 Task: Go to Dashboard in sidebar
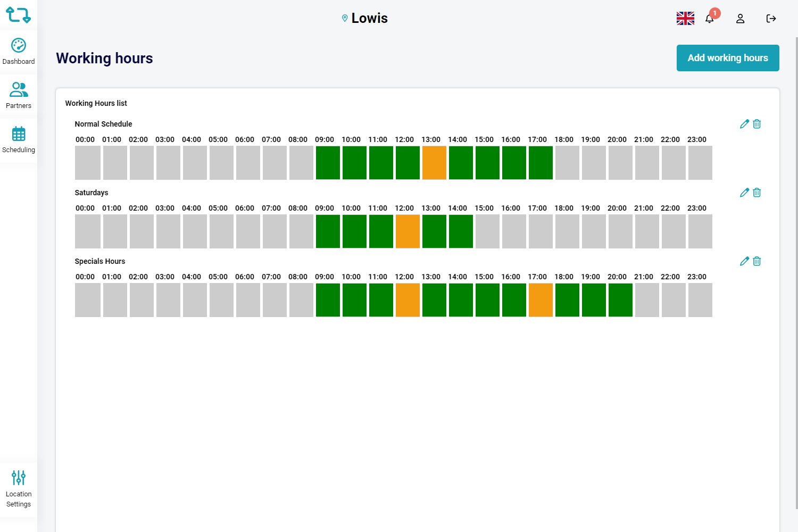(x=19, y=52)
